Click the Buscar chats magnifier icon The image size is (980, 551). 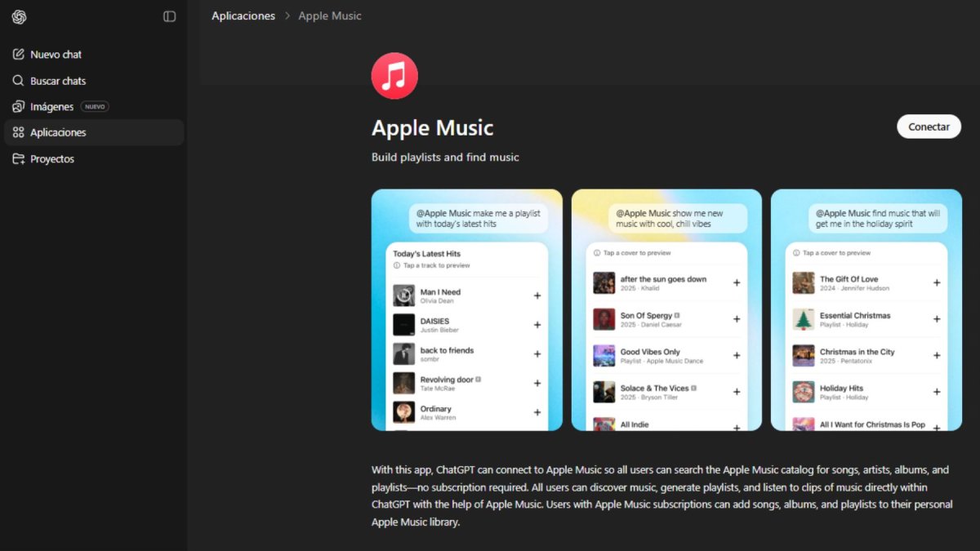coord(18,81)
